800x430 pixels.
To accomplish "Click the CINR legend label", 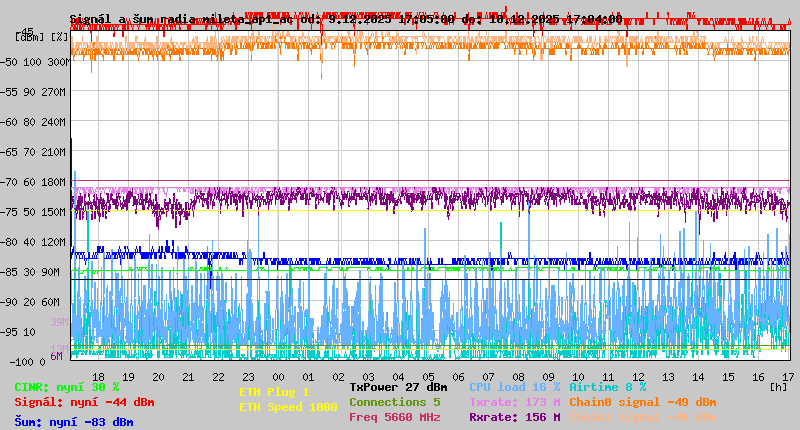I will [x=66, y=386].
